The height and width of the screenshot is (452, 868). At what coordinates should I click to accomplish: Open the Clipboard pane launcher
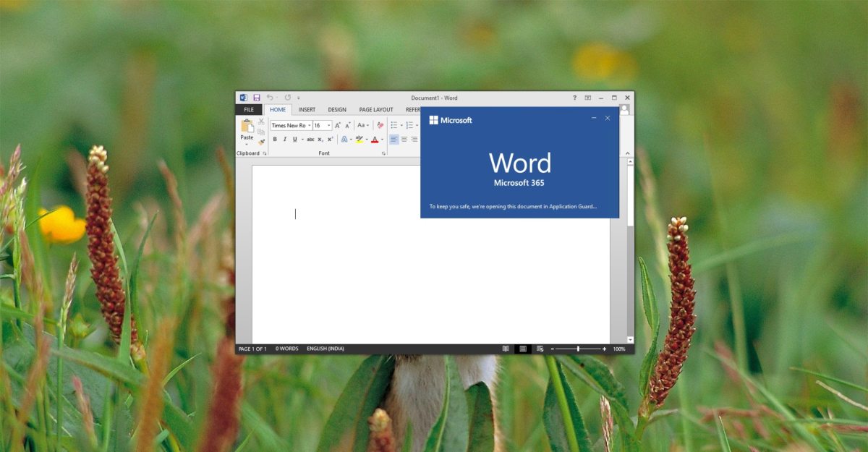(265, 153)
